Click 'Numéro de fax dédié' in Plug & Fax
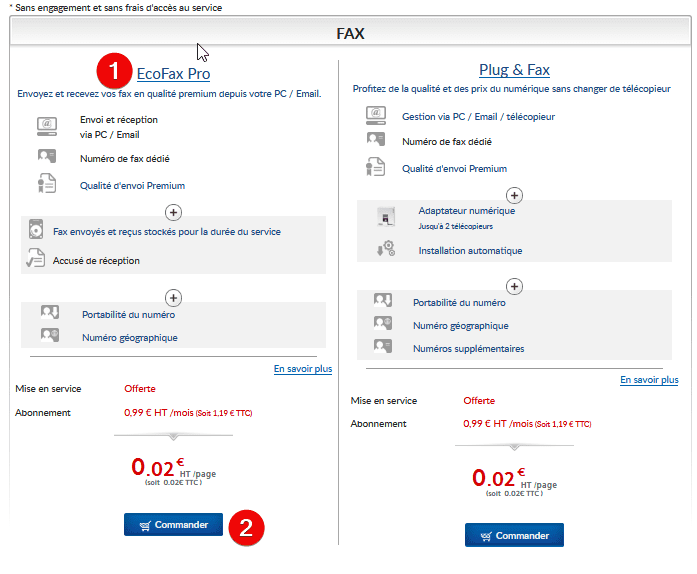 [447, 142]
